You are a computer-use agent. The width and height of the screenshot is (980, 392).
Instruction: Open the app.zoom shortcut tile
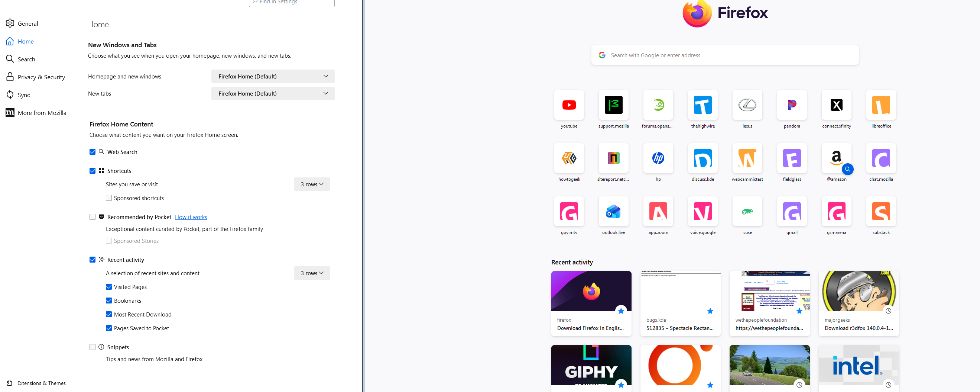point(658,211)
